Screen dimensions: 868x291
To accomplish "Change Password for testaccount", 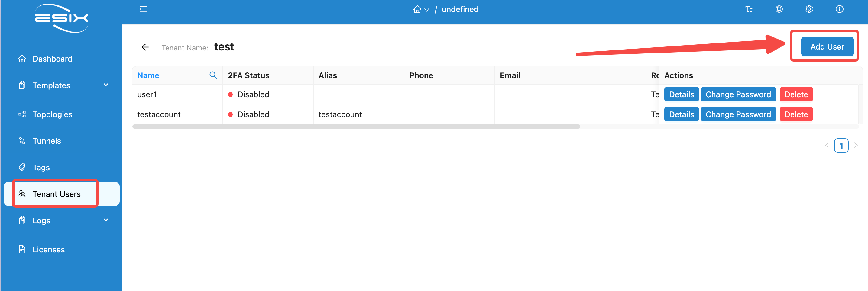I will click(x=738, y=114).
